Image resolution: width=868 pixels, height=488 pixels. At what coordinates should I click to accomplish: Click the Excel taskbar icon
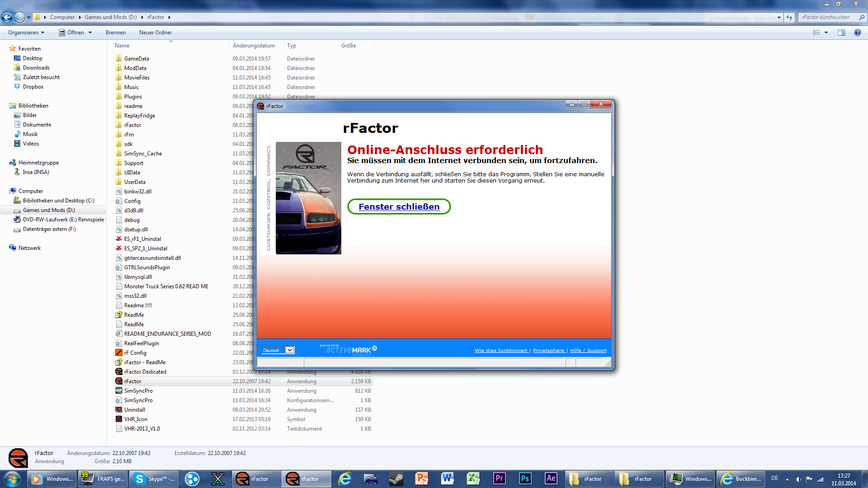[473, 479]
